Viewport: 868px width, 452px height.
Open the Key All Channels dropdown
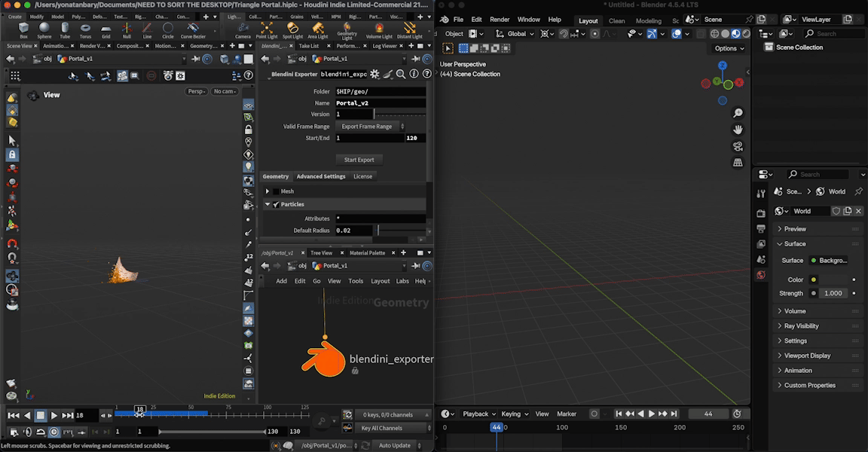click(x=393, y=428)
